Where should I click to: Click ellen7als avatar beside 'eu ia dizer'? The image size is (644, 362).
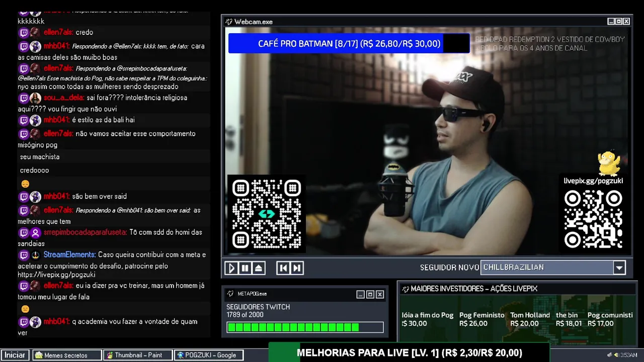tap(35, 286)
